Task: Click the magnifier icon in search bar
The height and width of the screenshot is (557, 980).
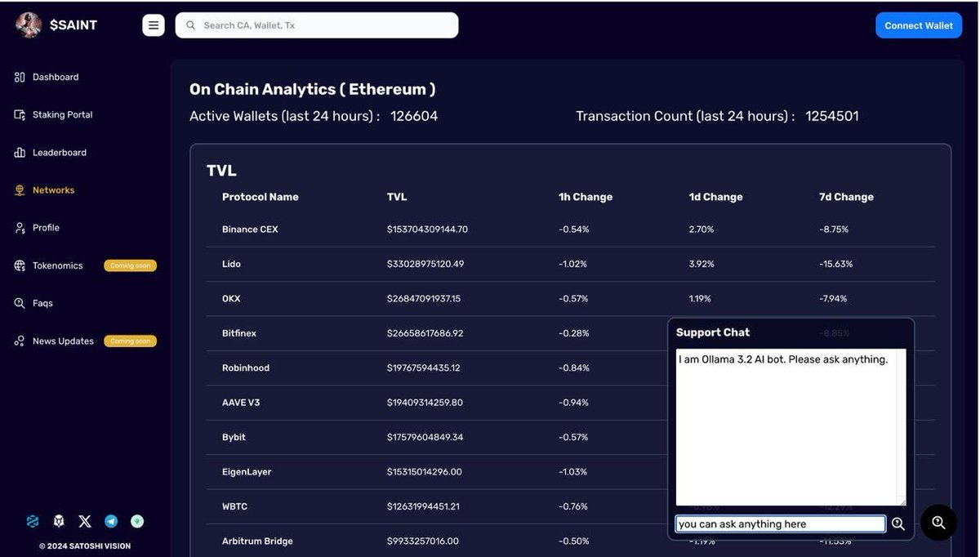Action: (x=191, y=25)
